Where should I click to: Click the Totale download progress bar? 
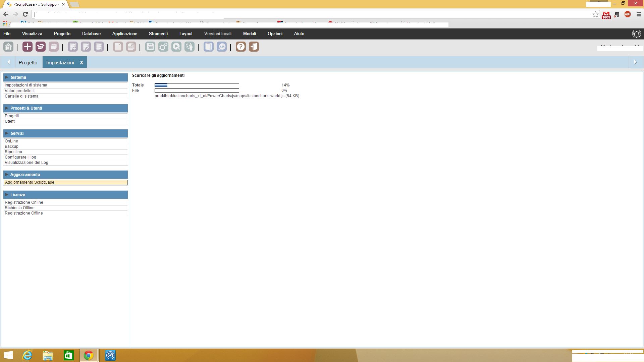point(197,85)
